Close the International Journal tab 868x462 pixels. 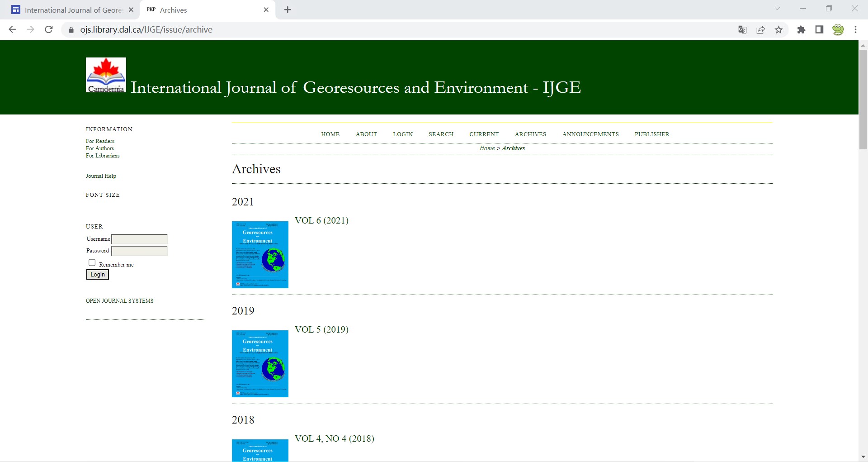point(131,10)
